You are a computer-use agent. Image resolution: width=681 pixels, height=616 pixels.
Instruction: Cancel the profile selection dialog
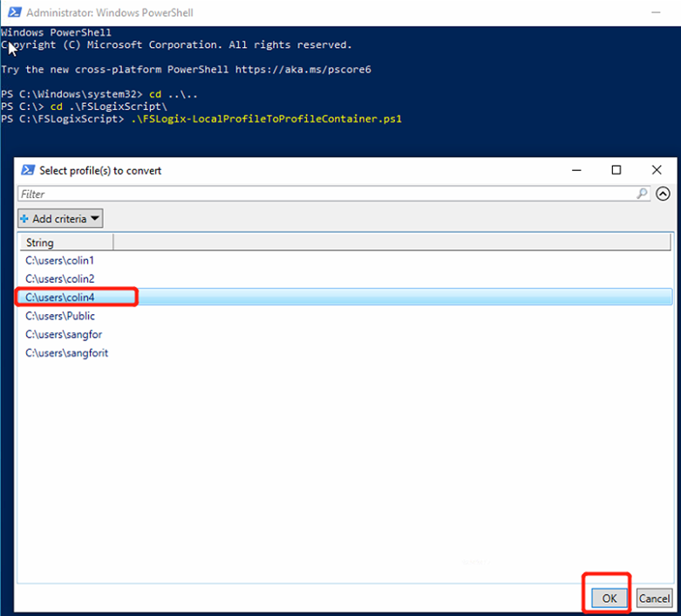[x=654, y=598]
